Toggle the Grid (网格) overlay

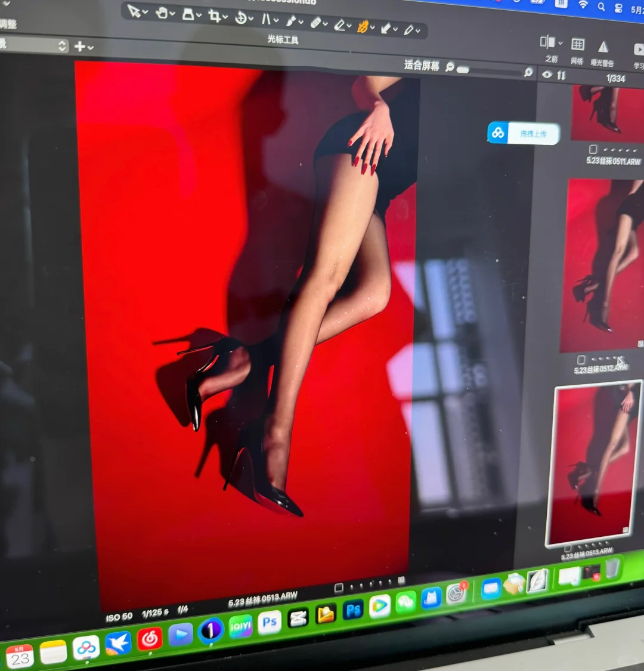pos(578,44)
